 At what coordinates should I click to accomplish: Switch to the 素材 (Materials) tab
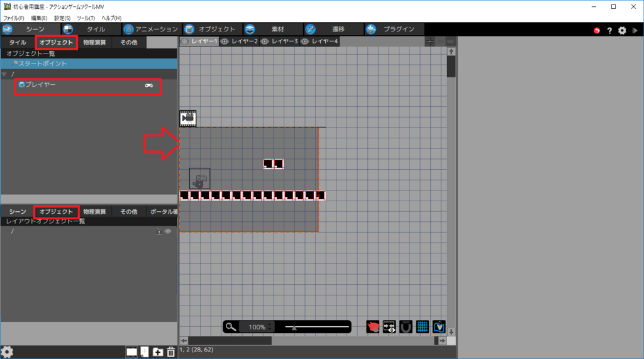pyautogui.click(x=273, y=29)
